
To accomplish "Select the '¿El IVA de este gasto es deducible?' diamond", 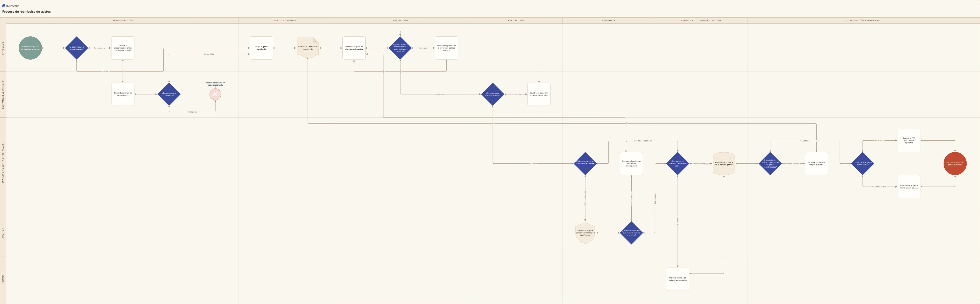I will tap(863, 164).
